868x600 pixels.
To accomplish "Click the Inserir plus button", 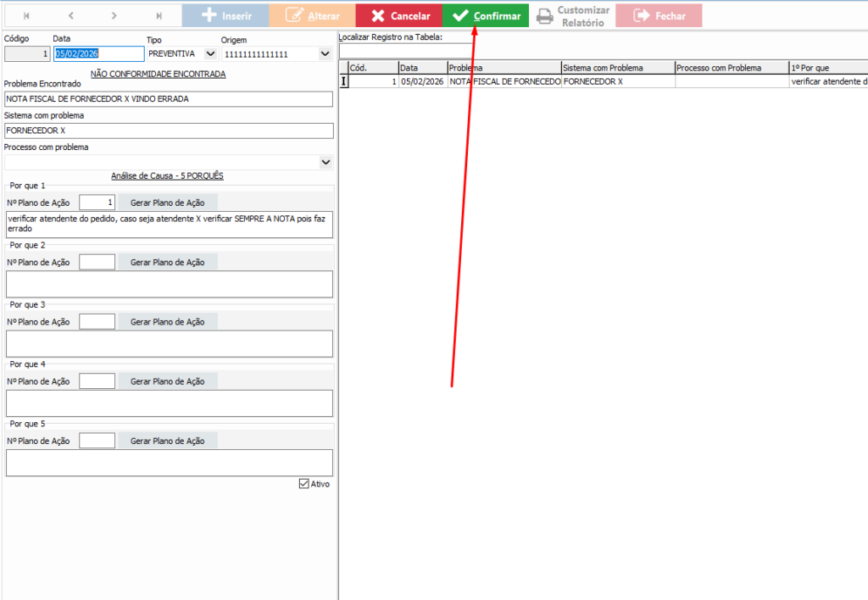I will click(225, 15).
